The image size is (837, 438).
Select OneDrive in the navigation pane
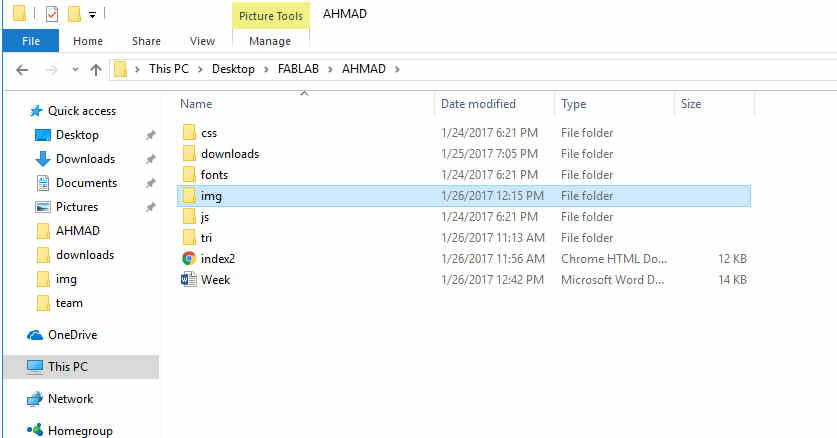[x=73, y=335]
